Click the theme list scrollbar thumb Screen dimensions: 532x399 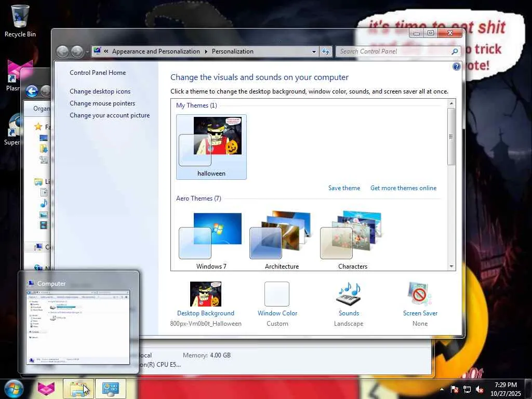tap(451, 137)
